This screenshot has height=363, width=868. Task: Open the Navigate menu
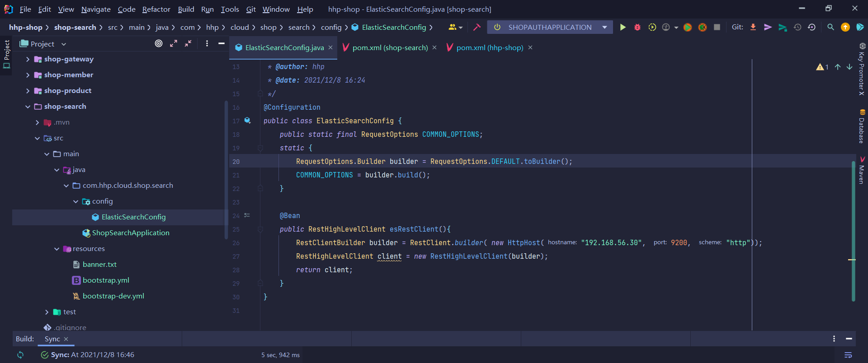[x=96, y=9]
